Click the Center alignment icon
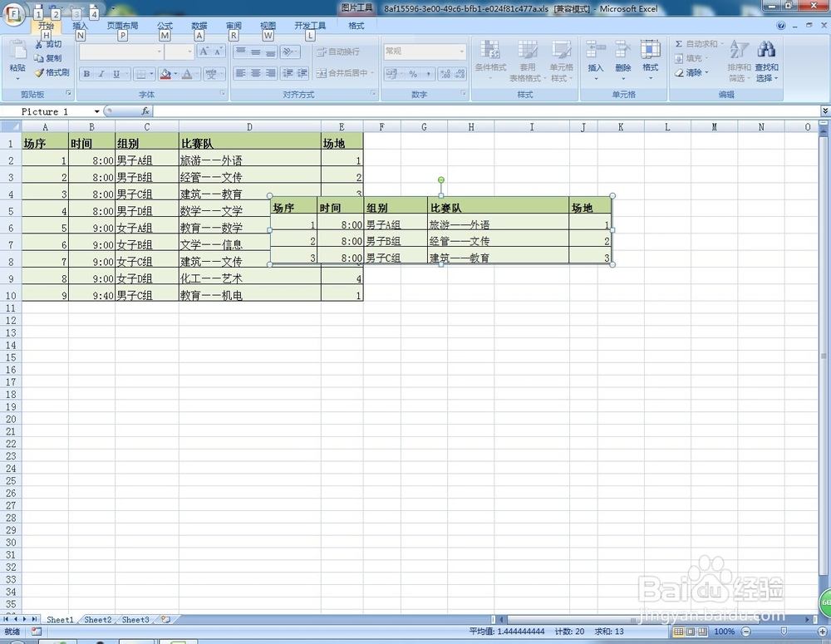 255,73
